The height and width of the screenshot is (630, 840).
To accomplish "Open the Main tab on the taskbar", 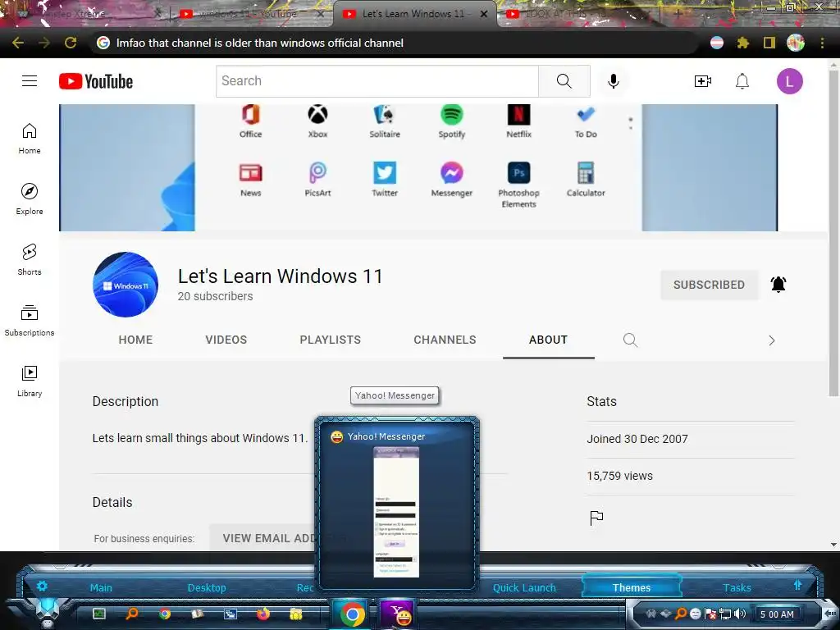I will [x=101, y=587].
